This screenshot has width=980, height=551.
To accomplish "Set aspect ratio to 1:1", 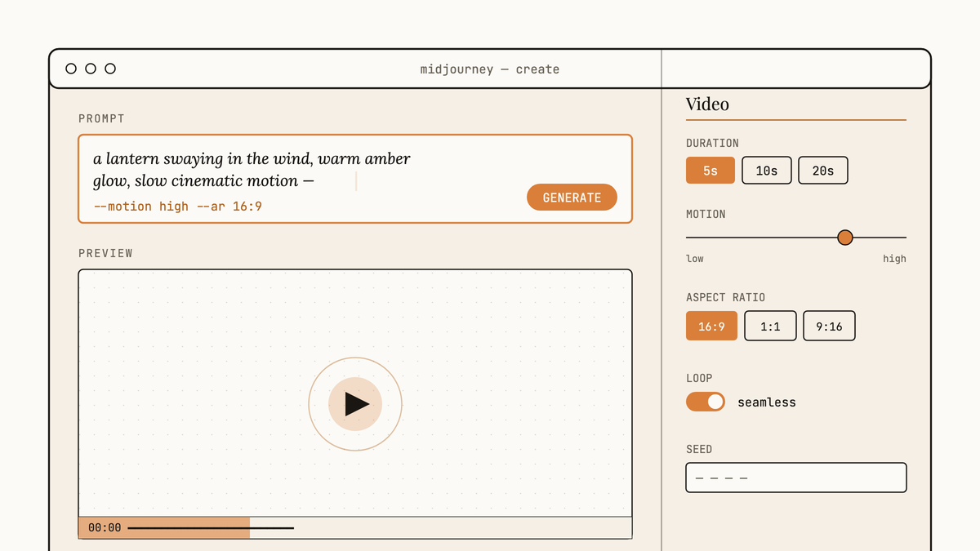I will tap(770, 326).
